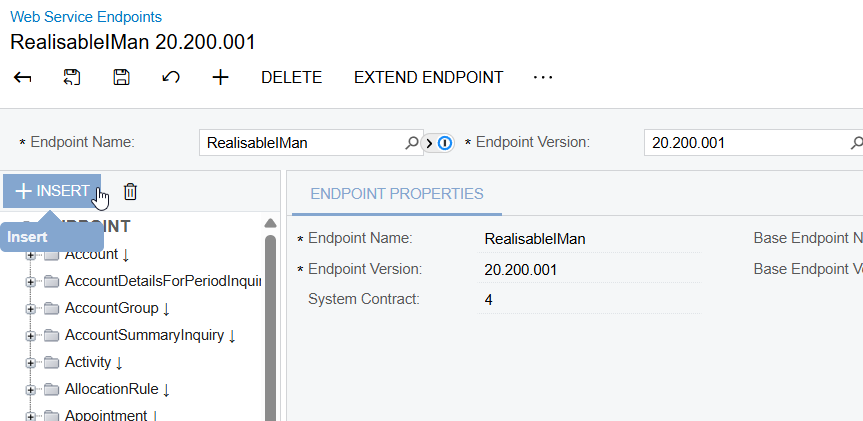Click the DELETE toolbar button
This screenshot has width=863, height=421.
coord(291,78)
